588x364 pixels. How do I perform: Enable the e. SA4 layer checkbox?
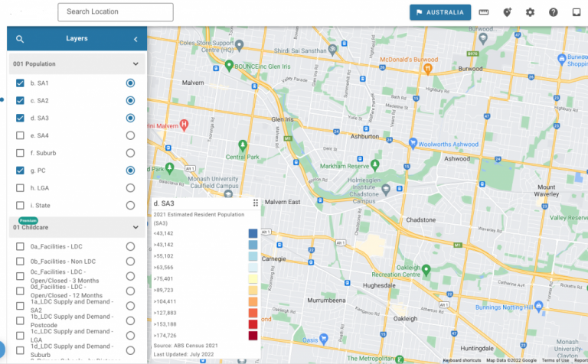21,135
